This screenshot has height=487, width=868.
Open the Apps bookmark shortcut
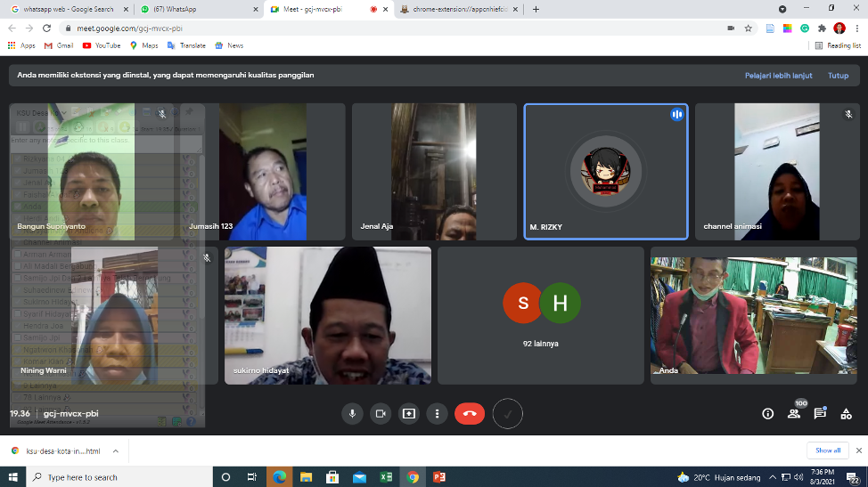pos(21,45)
